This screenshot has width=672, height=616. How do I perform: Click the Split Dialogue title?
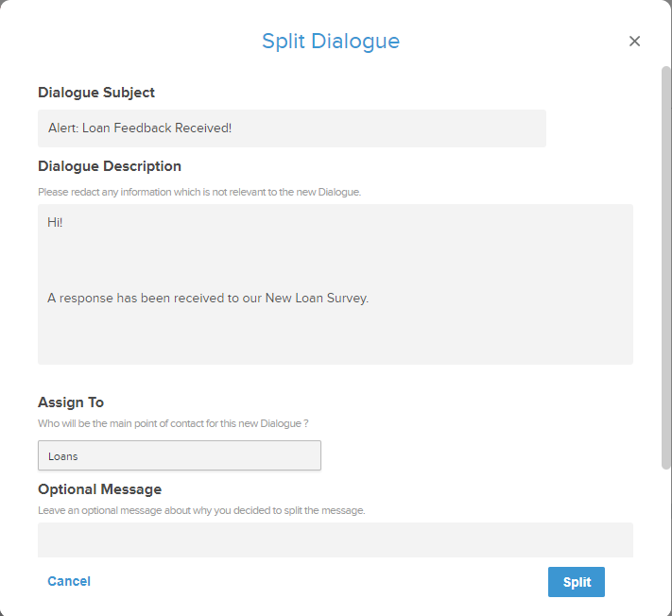(x=330, y=42)
